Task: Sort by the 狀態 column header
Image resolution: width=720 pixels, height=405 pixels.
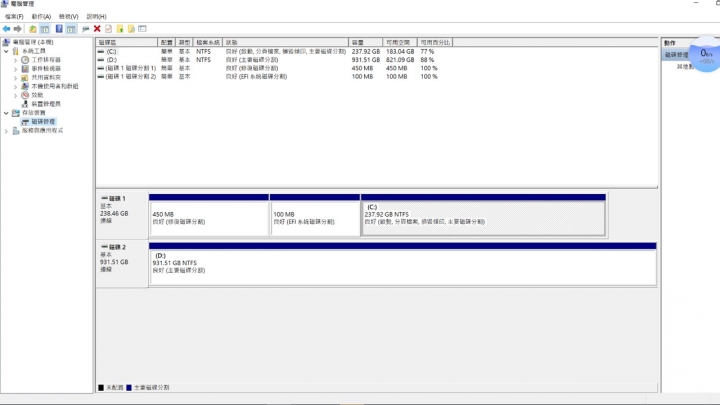Action: point(286,42)
